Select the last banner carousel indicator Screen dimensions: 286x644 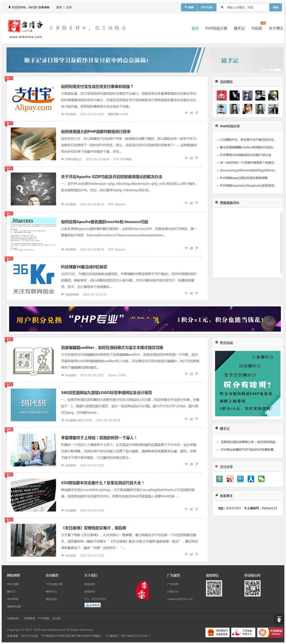pyautogui.click(x=278, y=70)
